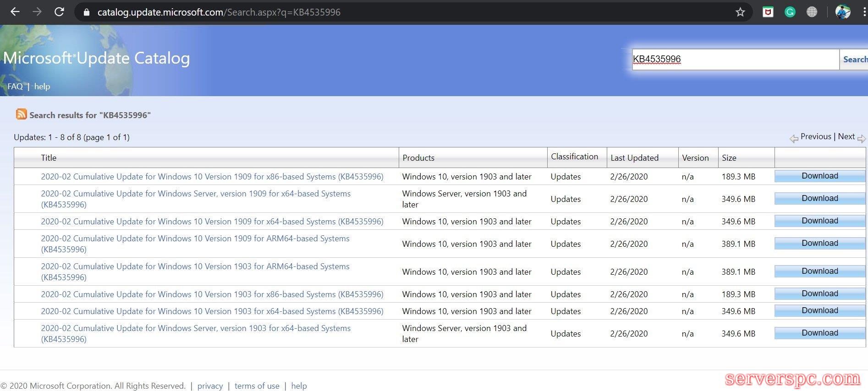The width and height of the screenshot is (868, 391).
Task: Open the FAQ link in header
Action: (15, 87)
